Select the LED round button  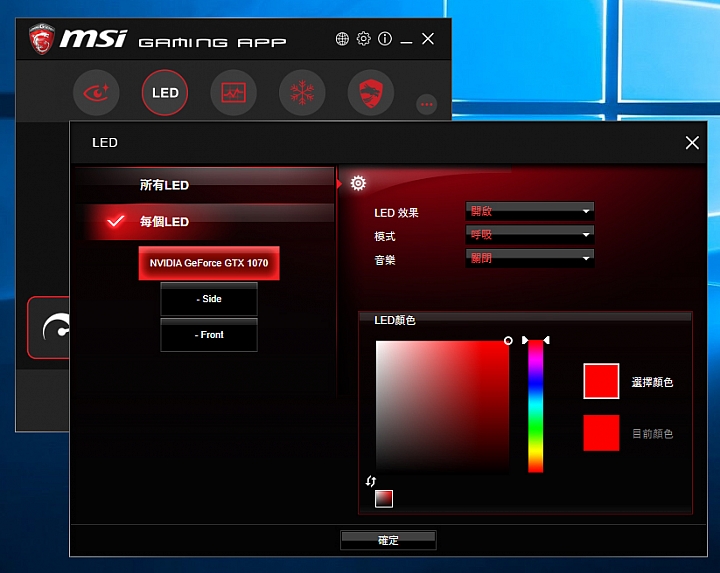coord(165,93)
